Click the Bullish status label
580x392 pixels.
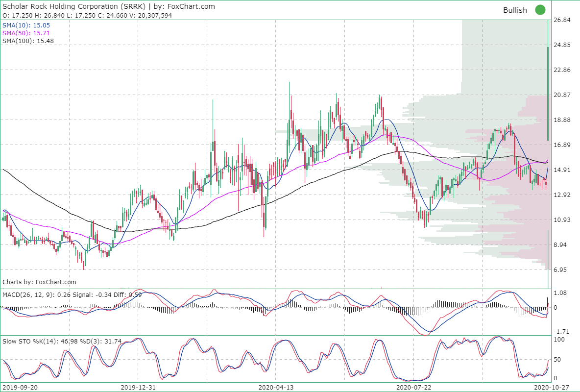pos(515,10)
